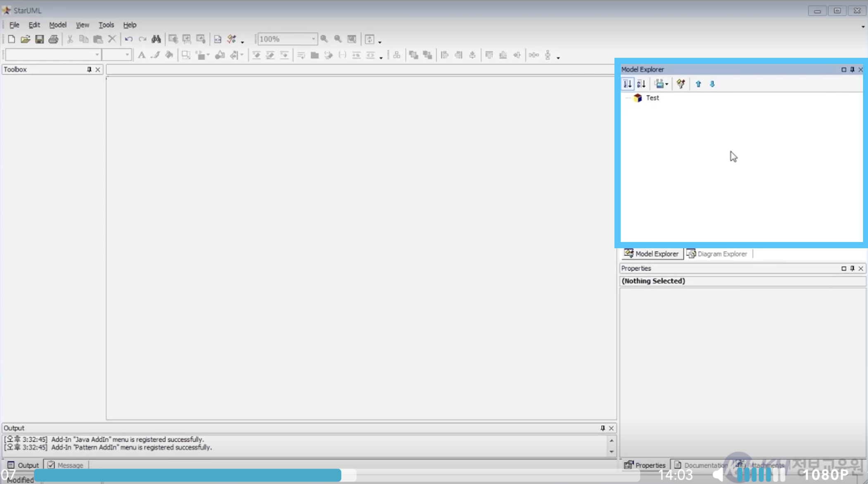Move element up with blue arrow
The height and width of the screenshot is (484, 868).
point(698,84)
